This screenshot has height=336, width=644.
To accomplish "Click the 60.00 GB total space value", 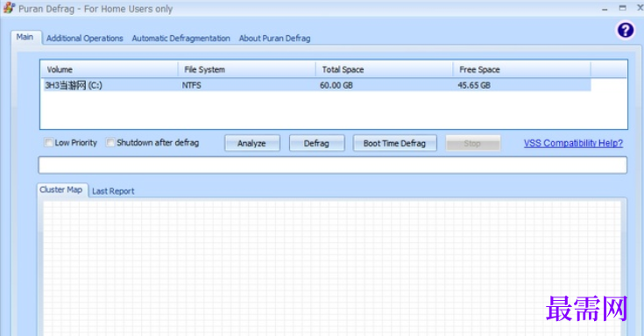I will 336,85.
